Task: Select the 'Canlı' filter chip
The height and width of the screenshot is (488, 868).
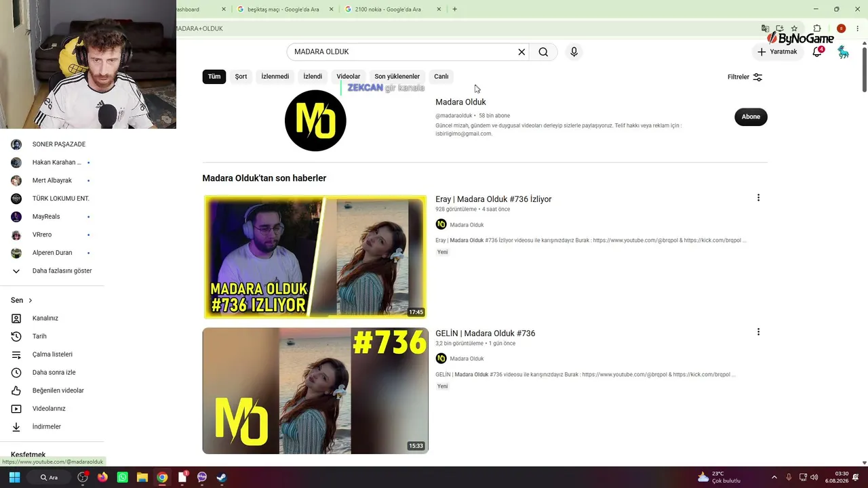Action: [x=441, y=77]
